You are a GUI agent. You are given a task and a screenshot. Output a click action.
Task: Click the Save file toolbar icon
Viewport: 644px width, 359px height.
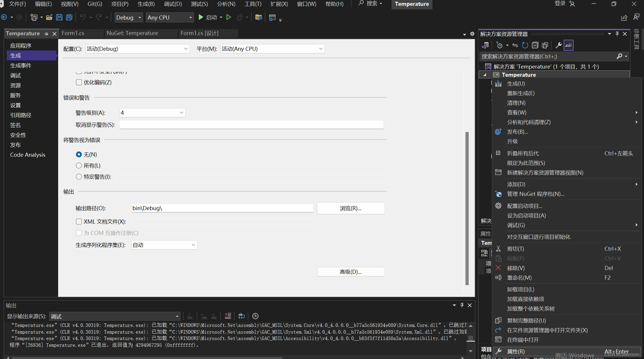click(59, 18)
